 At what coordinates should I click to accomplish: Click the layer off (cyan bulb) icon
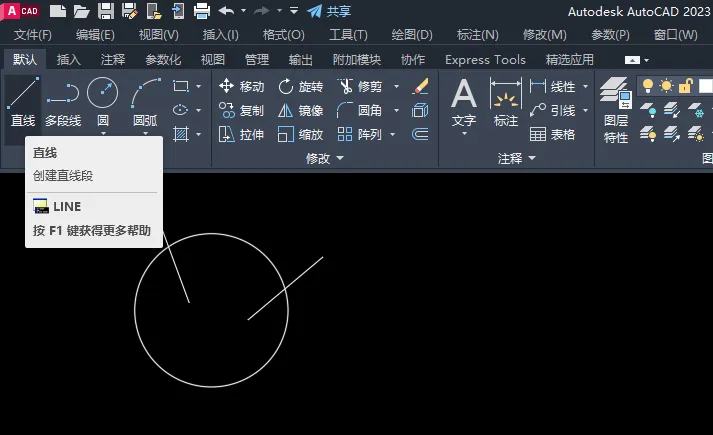tap(648, 110)
